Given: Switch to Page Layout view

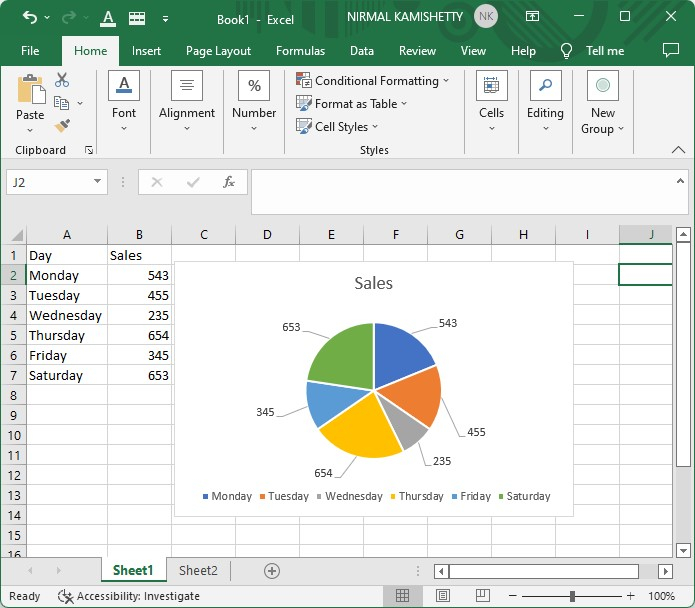Looking at the screenshot, I should 438,596.
